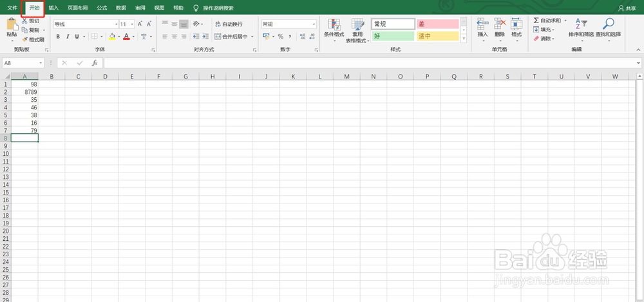The height and width of the screenshot is (302, 644).
Task: Apply comma style icon
Action: [290, 37]
